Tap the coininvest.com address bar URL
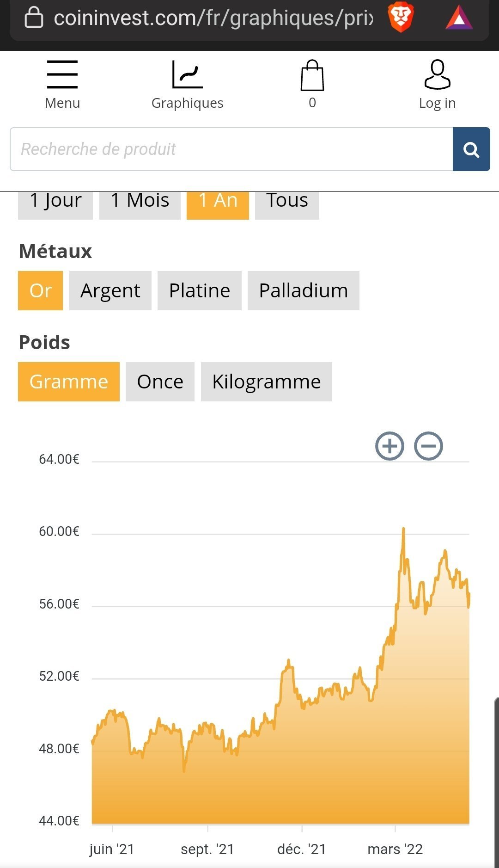Image resolution: width=499 pixels, height=868 pixels. [213, 18]
